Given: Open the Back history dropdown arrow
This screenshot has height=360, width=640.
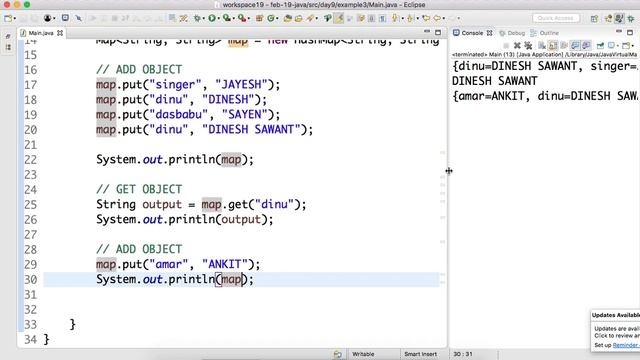Looking at the screenshot, I should coord(444,18).
